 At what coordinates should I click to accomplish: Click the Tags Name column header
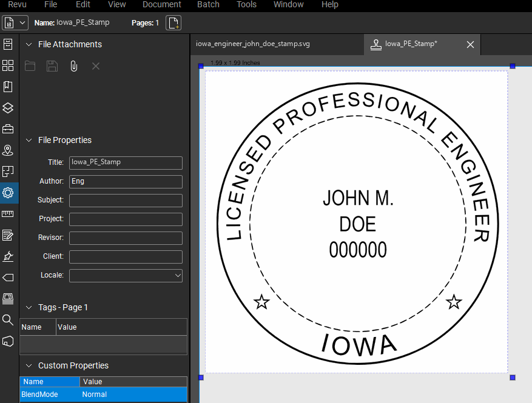[38, 327]
